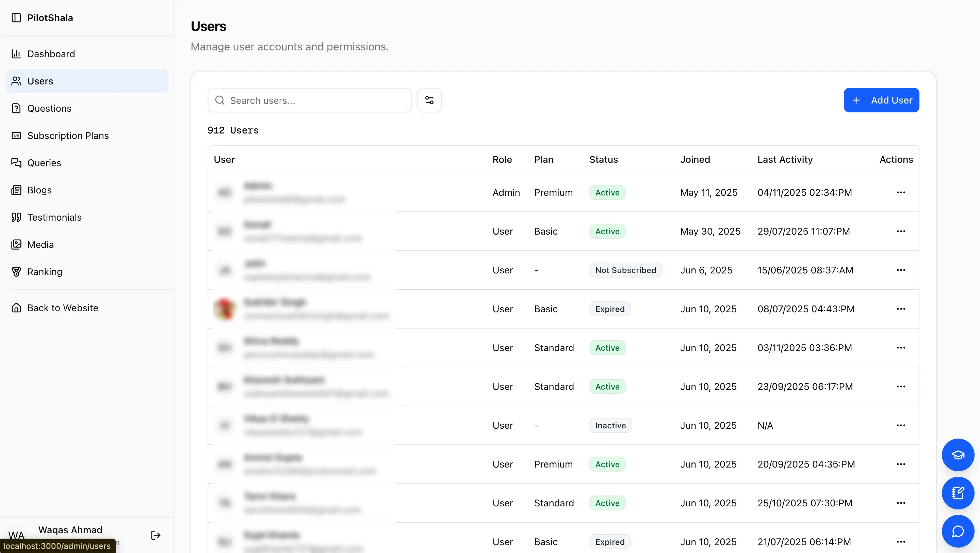Open the floating chat bubble icon
This screenshot has width=980, height=553.
pyautogui.click(x=958, y=531)
